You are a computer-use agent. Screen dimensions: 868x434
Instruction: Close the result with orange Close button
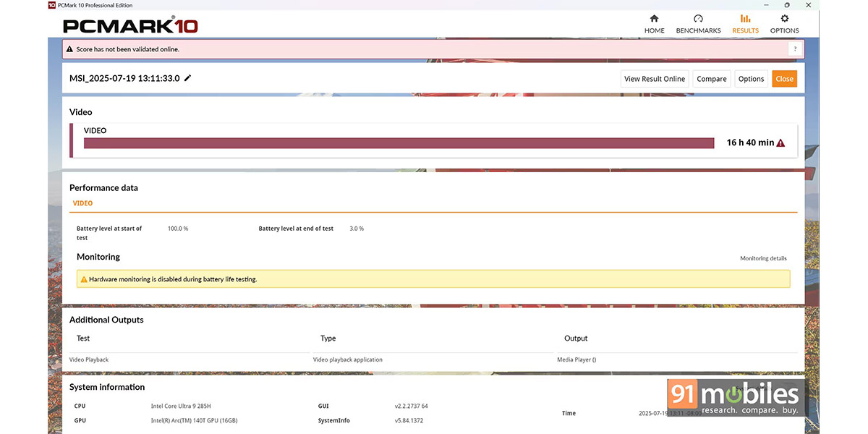coord(784,79)
